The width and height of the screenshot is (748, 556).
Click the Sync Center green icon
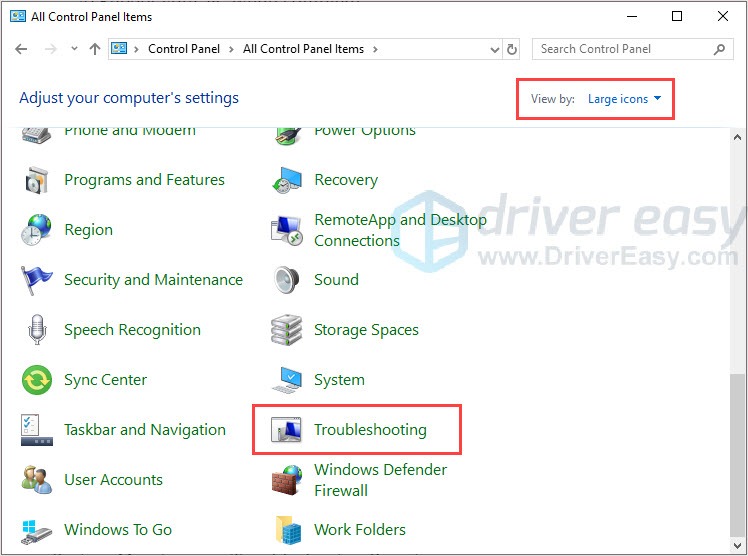(x=37, y=380)
